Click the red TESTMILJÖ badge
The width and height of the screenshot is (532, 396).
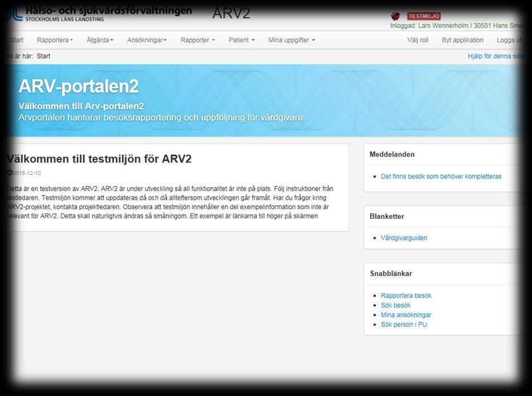coord(424,16)
